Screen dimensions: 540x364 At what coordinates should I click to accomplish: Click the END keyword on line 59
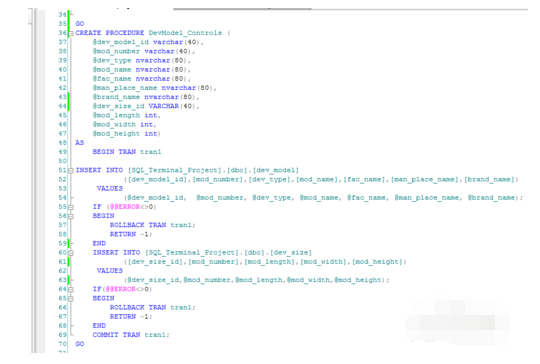pyautogui.click(x=99, y=243)
